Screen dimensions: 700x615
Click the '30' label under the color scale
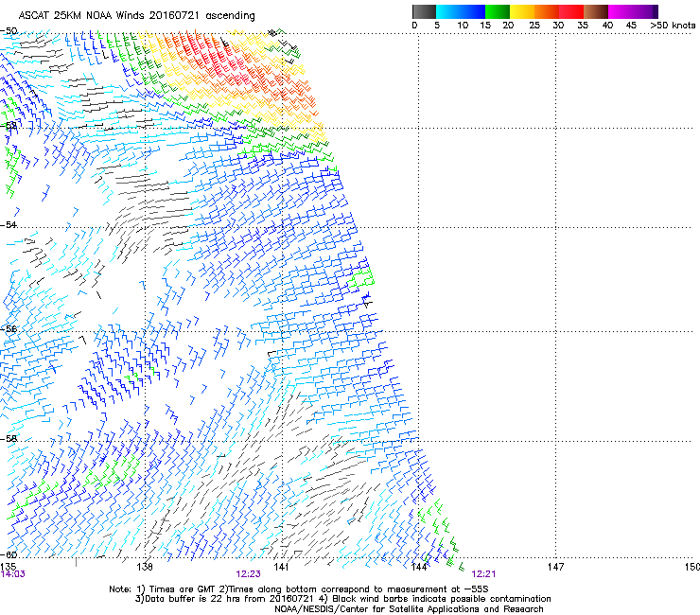[558, 25]
